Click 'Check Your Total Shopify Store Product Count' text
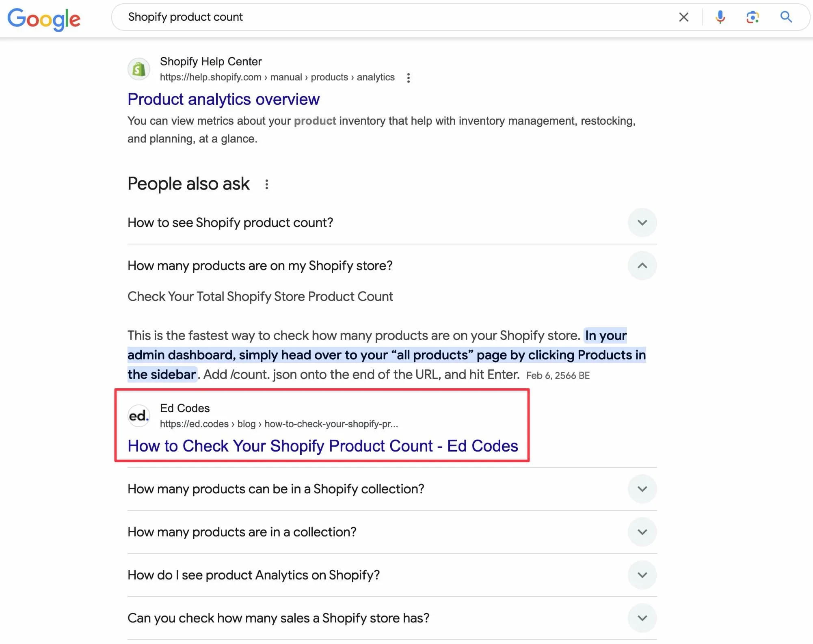 260,296
